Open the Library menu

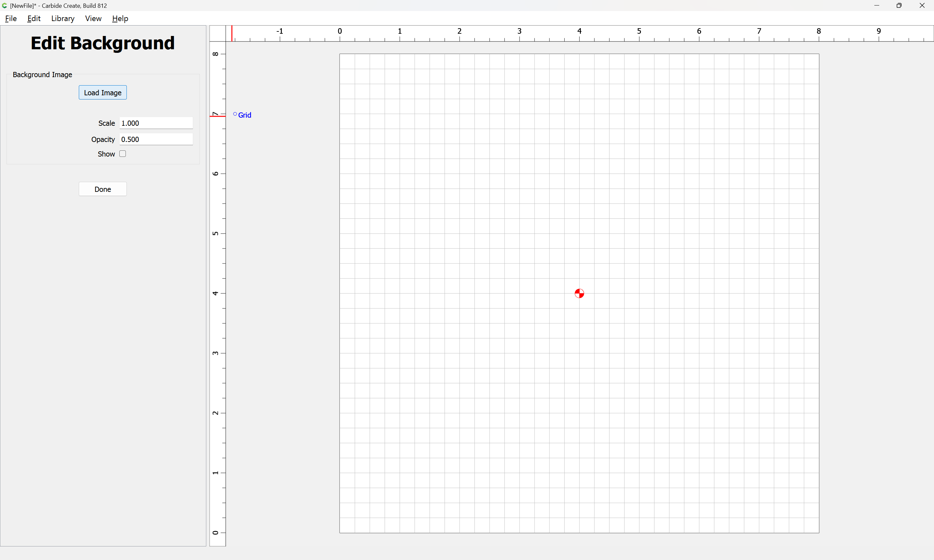(x=63, y=18)
